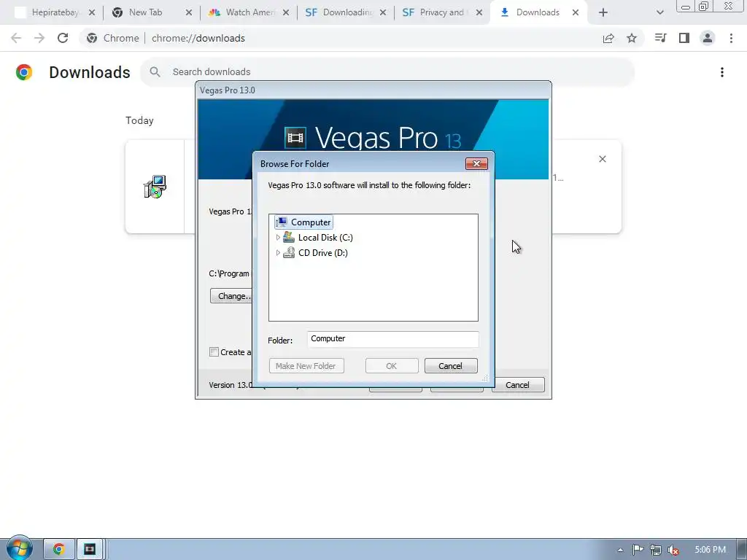Switch to the Hepiratebay tab
The width and height of the screenshot is (747, 560).
[x=53, y=12]
